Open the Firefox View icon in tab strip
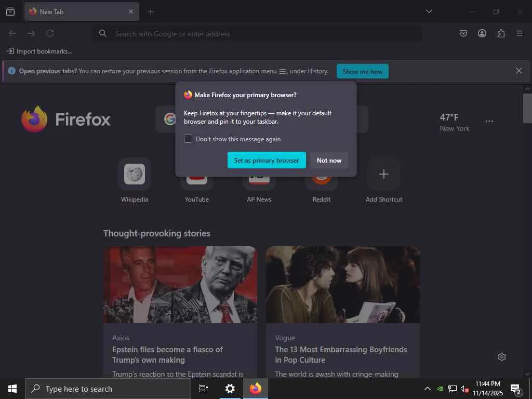This screenshot has width=532, height=399. (x=10, y=11)
